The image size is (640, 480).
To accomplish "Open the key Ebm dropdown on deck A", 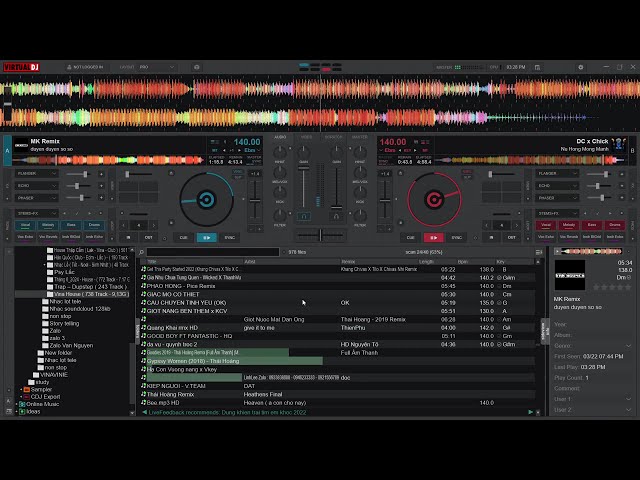I will click(x=252, y=151).
